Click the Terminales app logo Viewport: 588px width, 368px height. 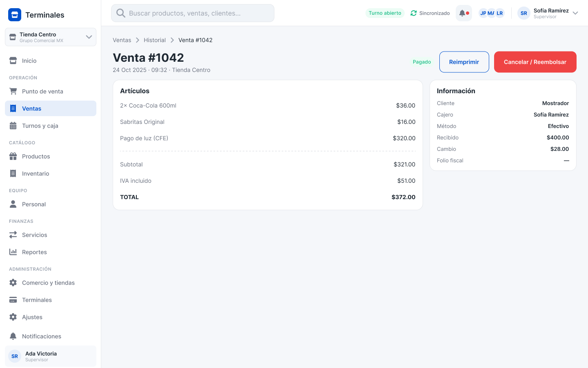[x=15, y=15]
